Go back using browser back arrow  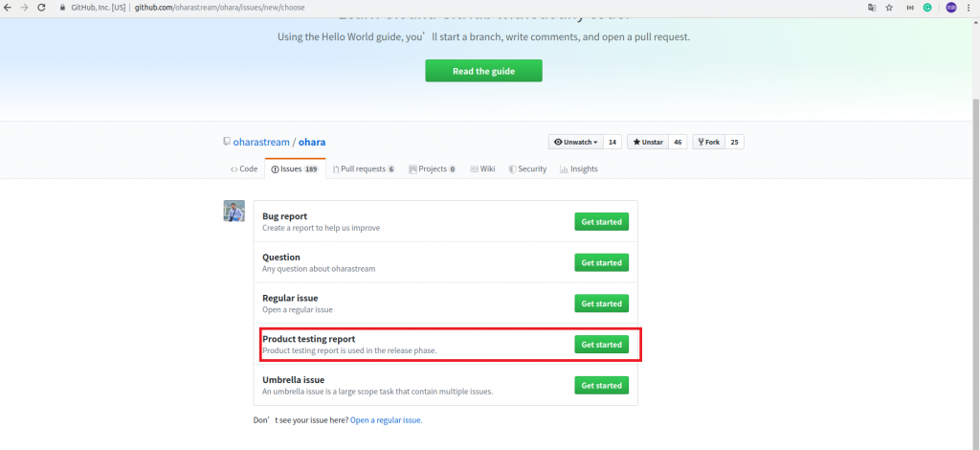8,8
